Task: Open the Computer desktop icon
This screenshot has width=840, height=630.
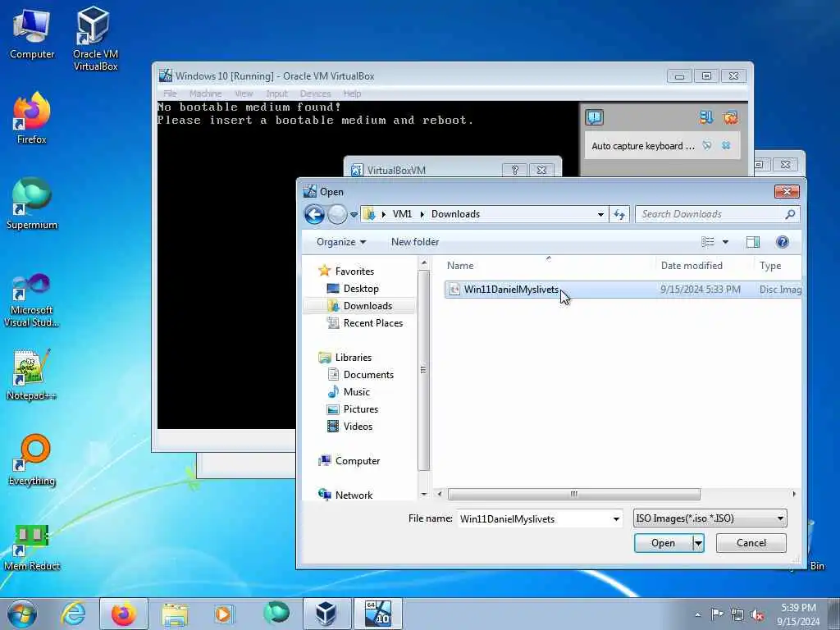Action: pos(32,34)
